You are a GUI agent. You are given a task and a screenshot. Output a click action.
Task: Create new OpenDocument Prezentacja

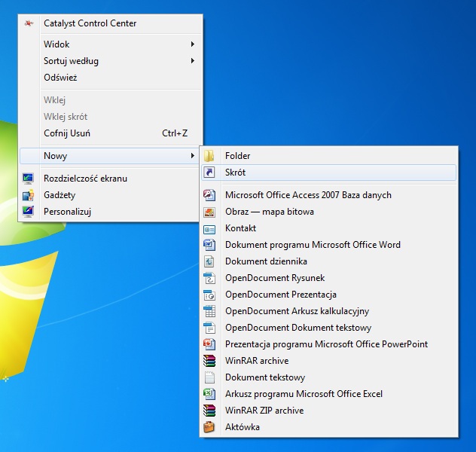[329, 295]
